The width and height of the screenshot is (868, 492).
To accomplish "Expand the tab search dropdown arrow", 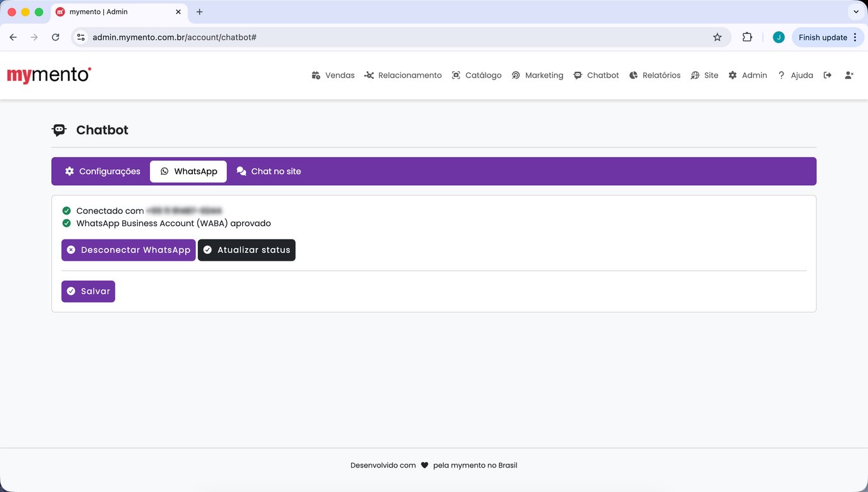I will (x=856, y=12).
